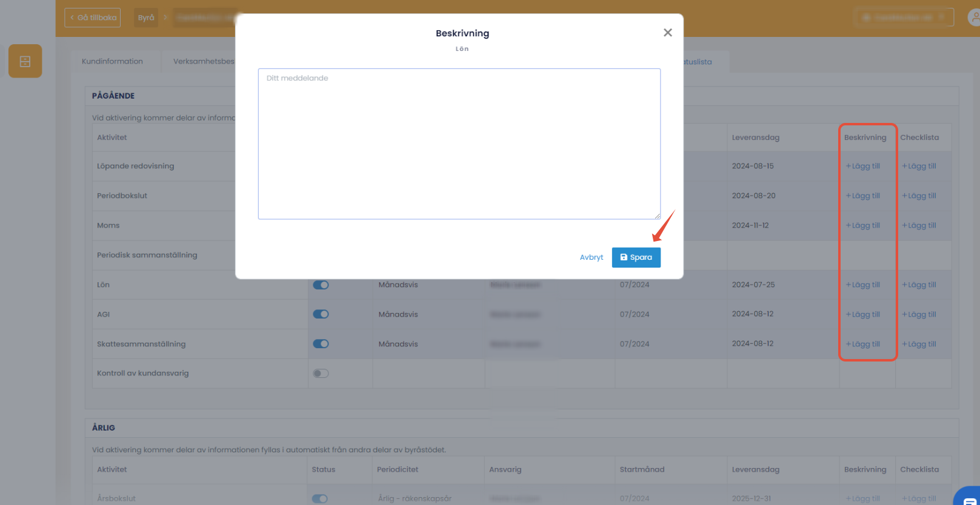Image resolution: width=980 pixels, height=505 pixels.
Task: Add Checklista for Moms row
Action: [919, 225]
